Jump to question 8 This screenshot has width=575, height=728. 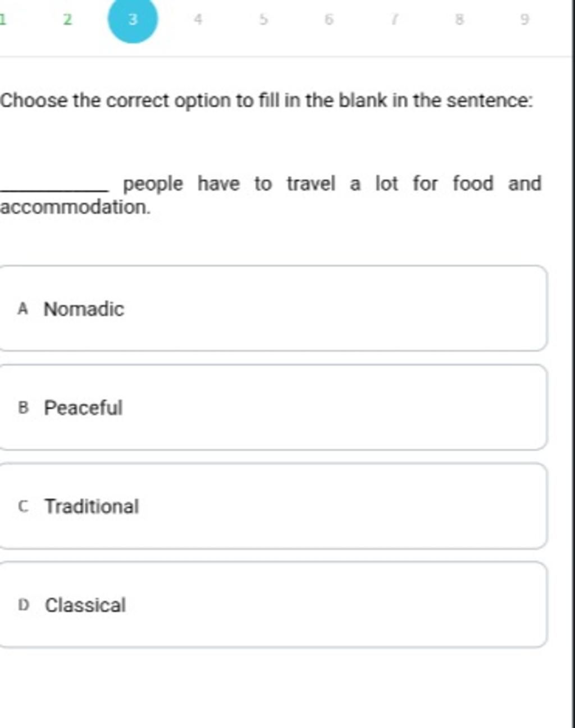(x=459, y=20)
